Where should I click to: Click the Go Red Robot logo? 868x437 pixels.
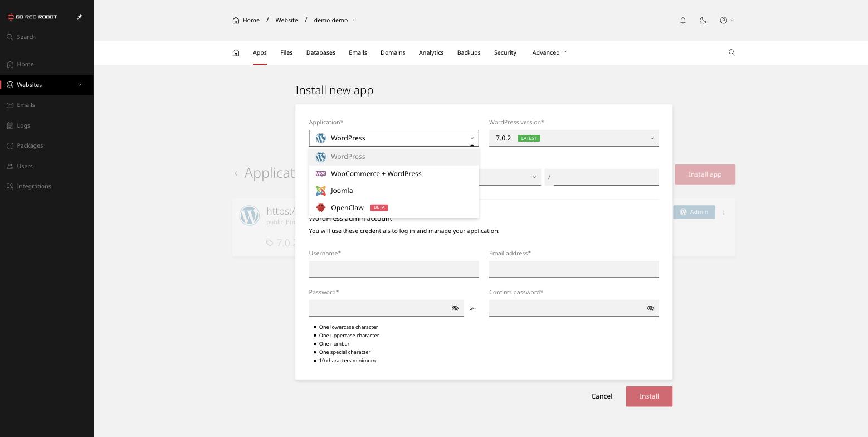pyautogui.click(x=32, y=17)
